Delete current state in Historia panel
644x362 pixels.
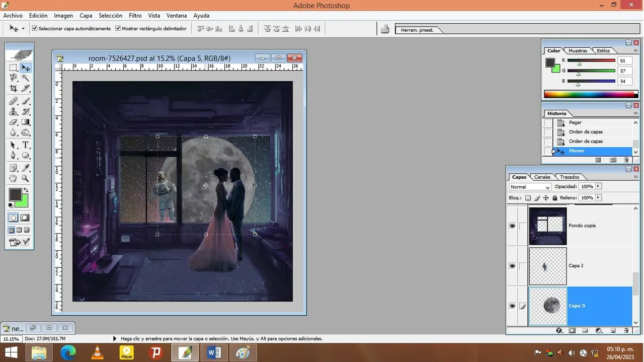[x=626, y=160]
